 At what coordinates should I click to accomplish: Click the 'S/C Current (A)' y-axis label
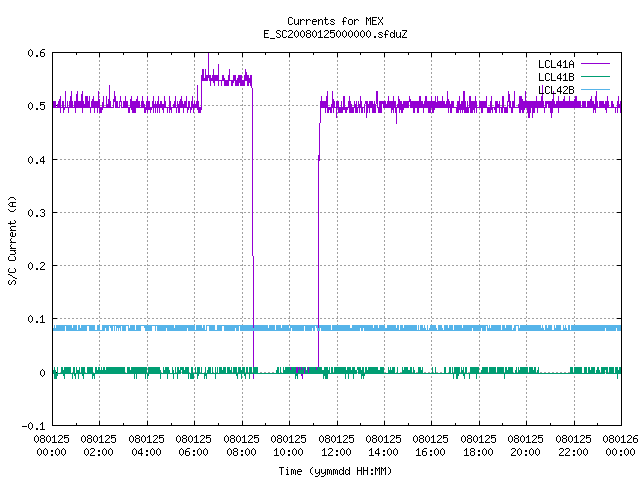click(13, 240)
